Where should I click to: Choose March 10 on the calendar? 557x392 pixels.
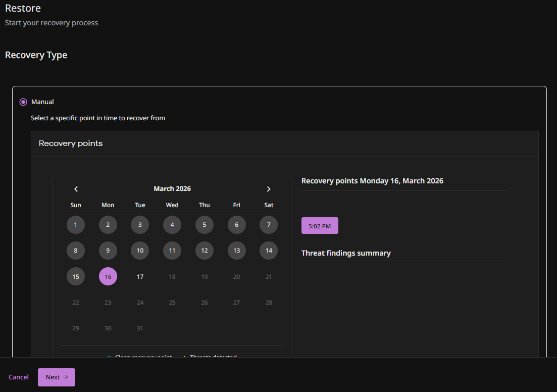(140, 251)
